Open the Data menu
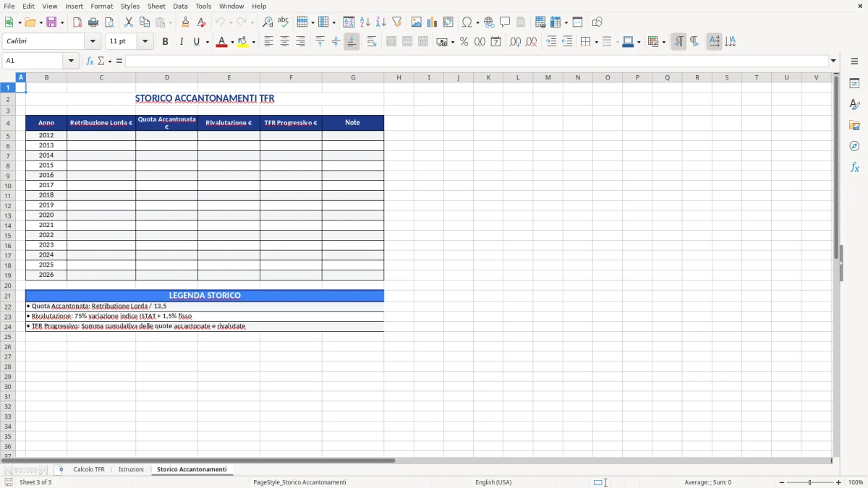Image resolution: width=868 pixels, height=488 pixels. [x=180, y=6]
